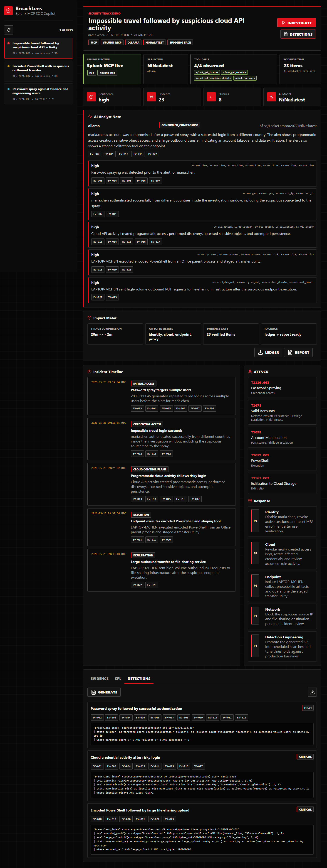The width and height of the screenshot is (327, 868).
Task: Switch to the EVIDENCE tab
Action: pos(99,679)
